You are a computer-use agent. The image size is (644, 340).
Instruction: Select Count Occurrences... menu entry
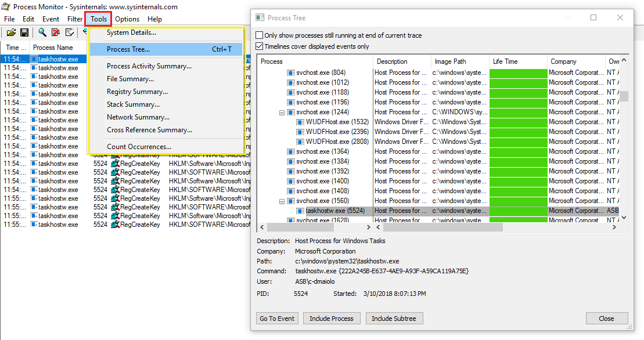click(166, 146)
